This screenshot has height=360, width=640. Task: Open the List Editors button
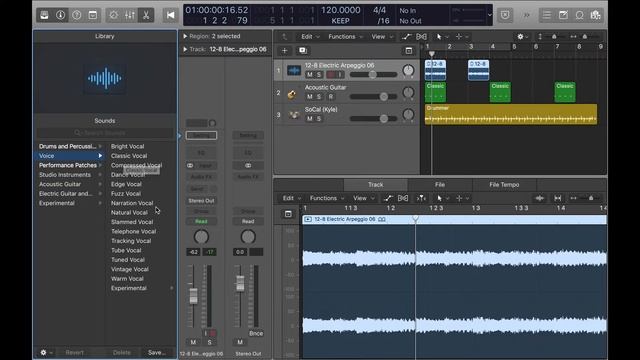click(x=547, y=15)
